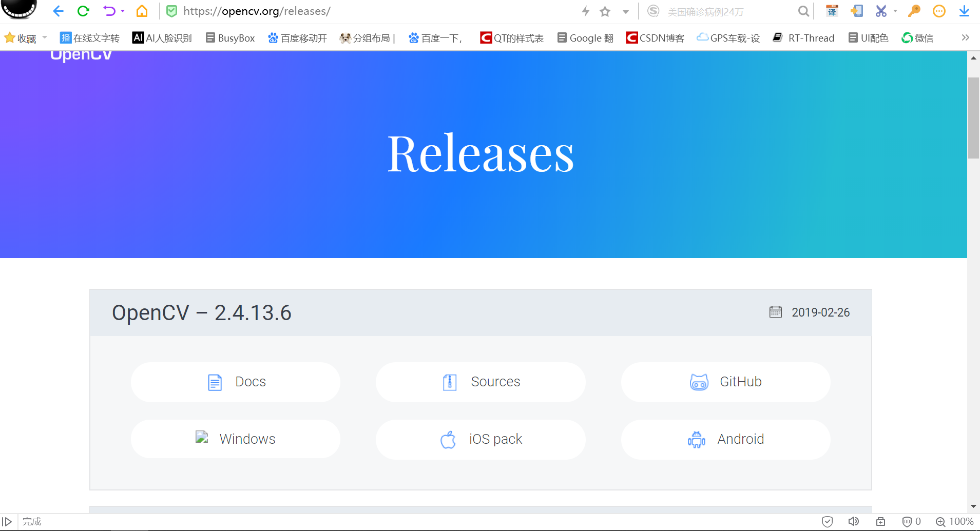Screen dimensions: 980x531
Task: Open the 百度一下 bookmark
Action: pos(435,38)
